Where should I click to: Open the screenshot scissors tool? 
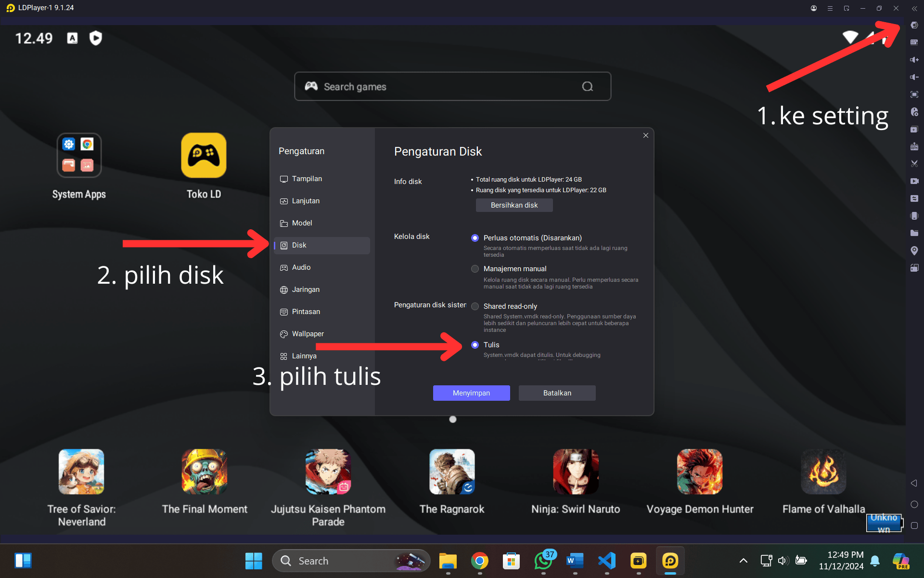coord(914,164)
